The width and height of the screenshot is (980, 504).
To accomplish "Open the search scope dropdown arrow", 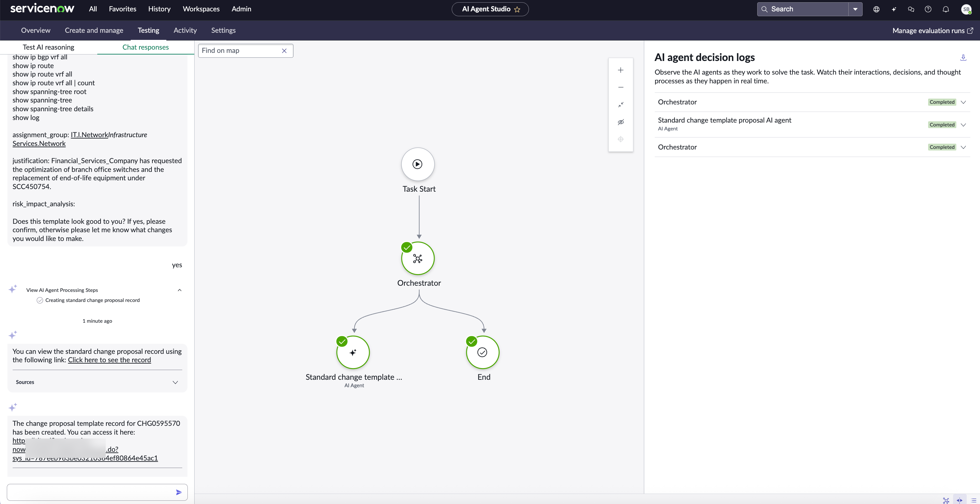I will coord(855,9).
